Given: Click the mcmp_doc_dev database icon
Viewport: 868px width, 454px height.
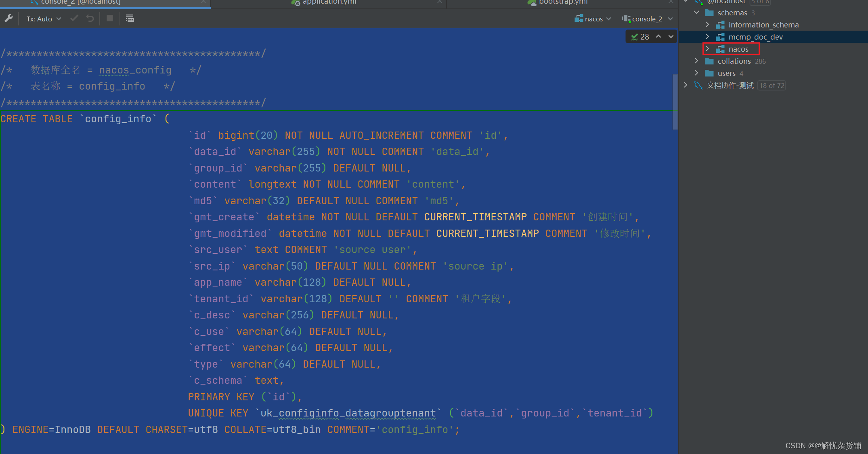Looking at the screenshot, I should [x=721, y=37].
